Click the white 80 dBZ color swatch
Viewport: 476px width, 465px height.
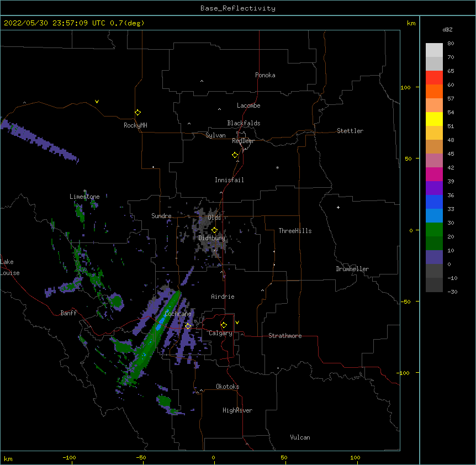[x=434, y=50]
